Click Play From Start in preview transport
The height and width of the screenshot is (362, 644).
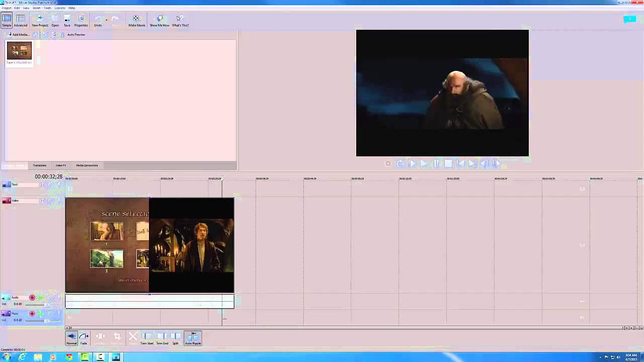pyautogui.click(x=412, y=163)
